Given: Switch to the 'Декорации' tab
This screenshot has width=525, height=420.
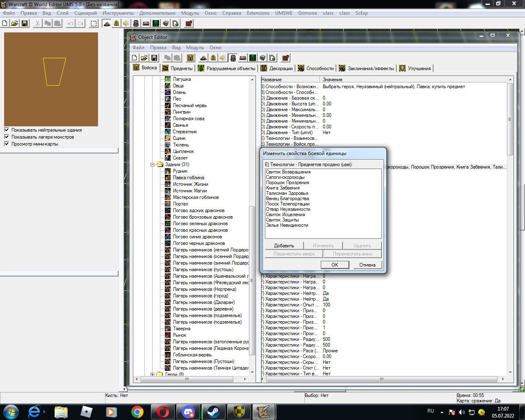Looking at the screenshot, I should (277, 68).
